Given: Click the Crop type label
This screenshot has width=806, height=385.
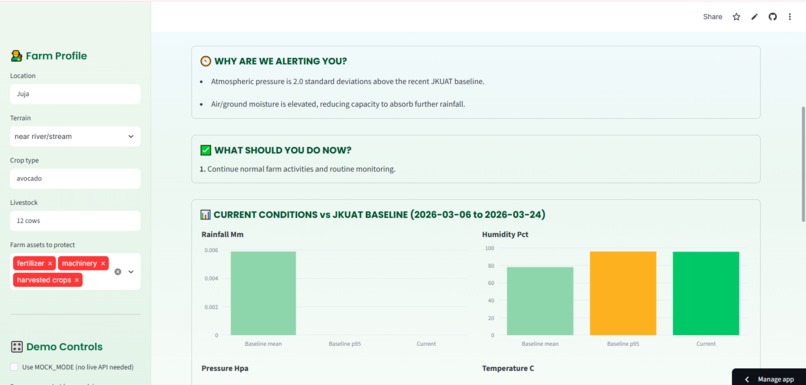Looking at the screenshot, I should (x=24, y=160).
